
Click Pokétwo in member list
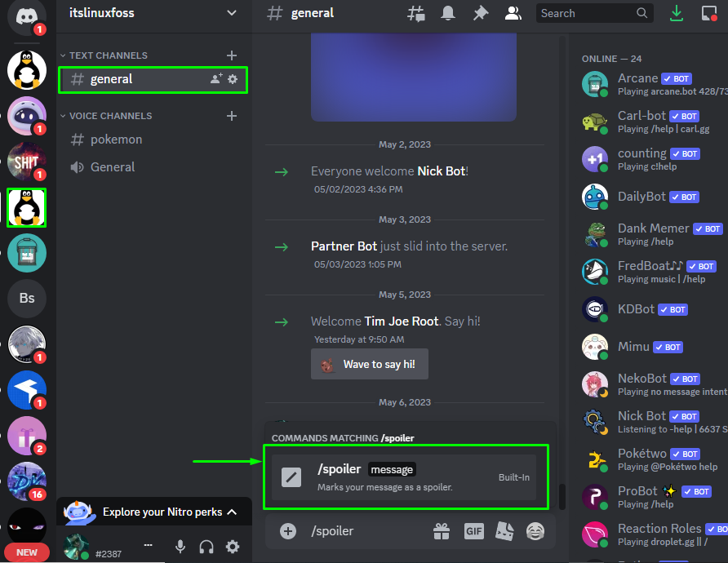[652, 459]
